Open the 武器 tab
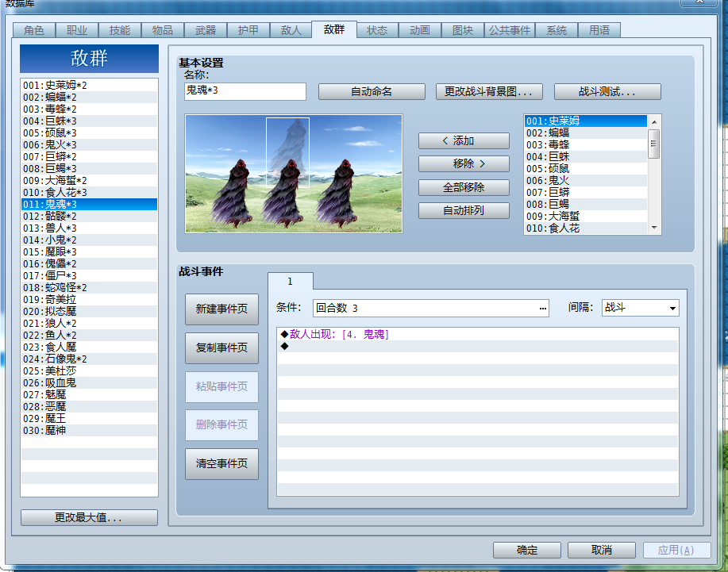Viewport: 728px width, 572px height. pyautogui.click(x=205, y=30)
